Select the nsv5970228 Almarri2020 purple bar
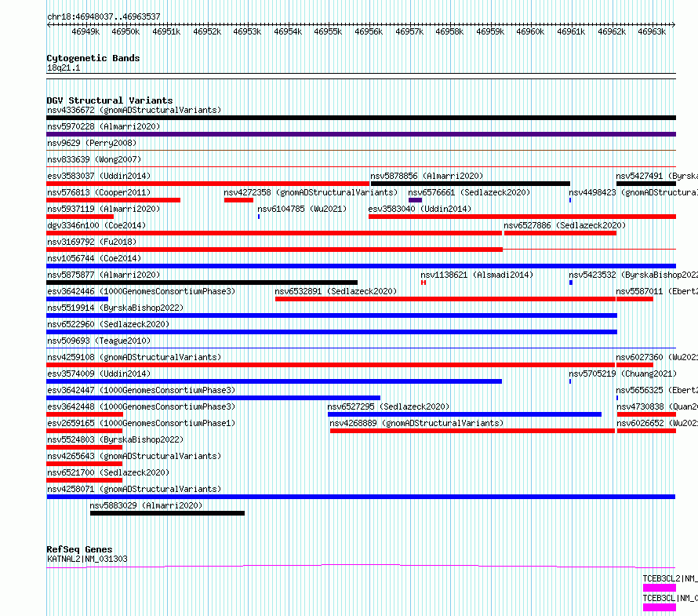This screenshot has width=698, height=616. (x=361, y=134)
